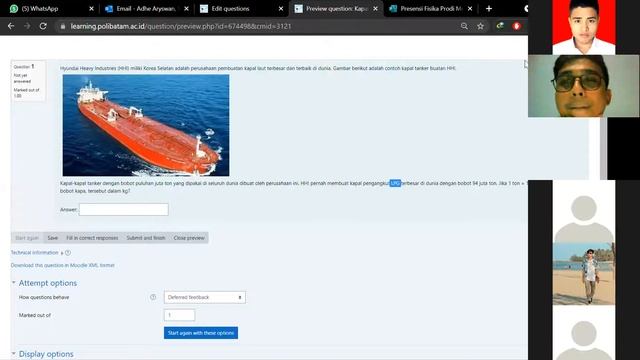The width and height of the screenshot is (640, 360).
Task: Select the participant beach photo tile
Action: tap(584, 273)
